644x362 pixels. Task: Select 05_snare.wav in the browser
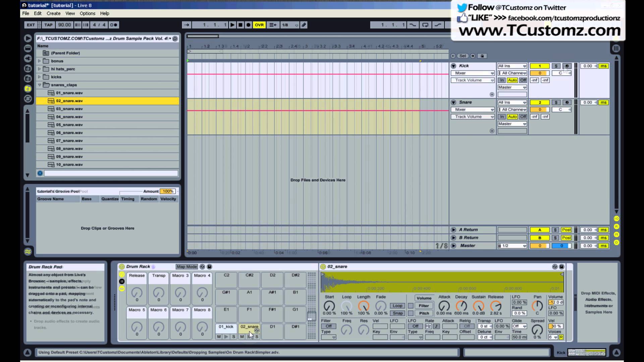pos(70,125)
